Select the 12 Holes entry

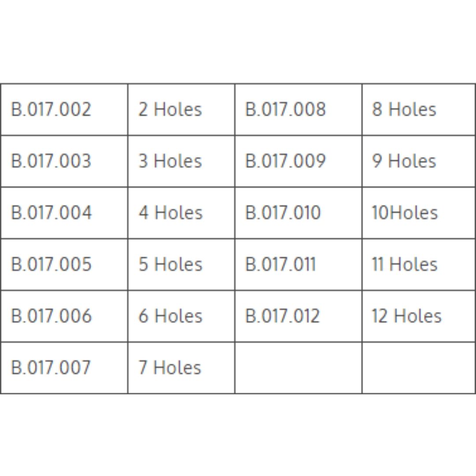[406, 316]
